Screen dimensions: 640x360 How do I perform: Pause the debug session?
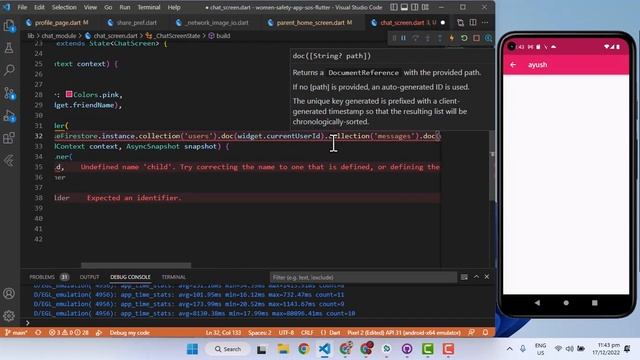tap(403, 38)
